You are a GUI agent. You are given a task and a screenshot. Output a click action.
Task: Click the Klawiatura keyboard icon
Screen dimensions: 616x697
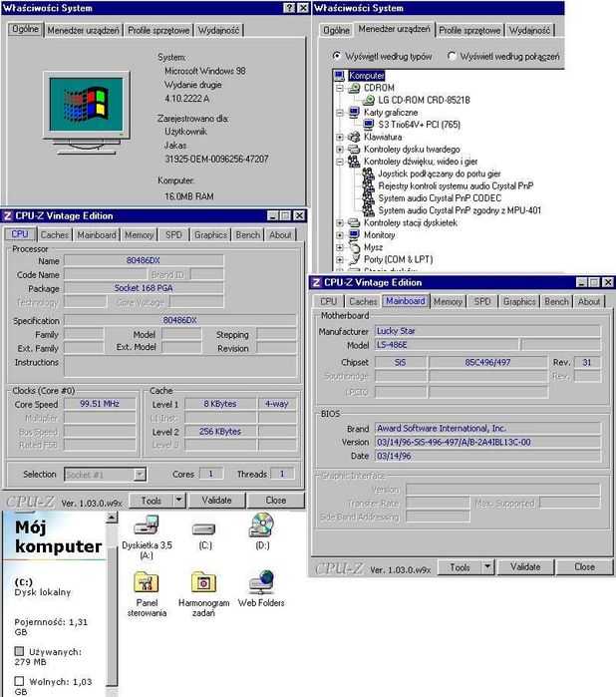tap(354, 137)
